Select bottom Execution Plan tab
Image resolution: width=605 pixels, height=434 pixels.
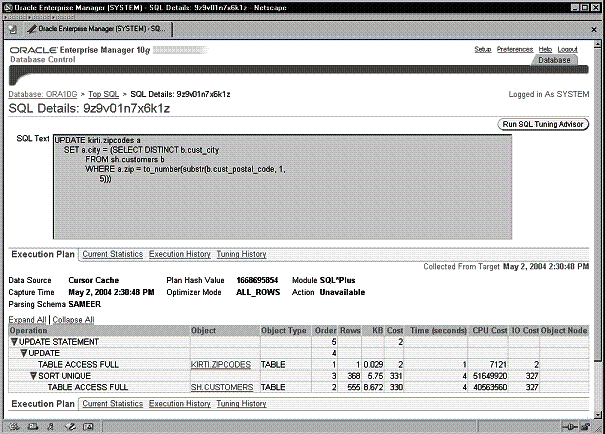coord(43,404)
